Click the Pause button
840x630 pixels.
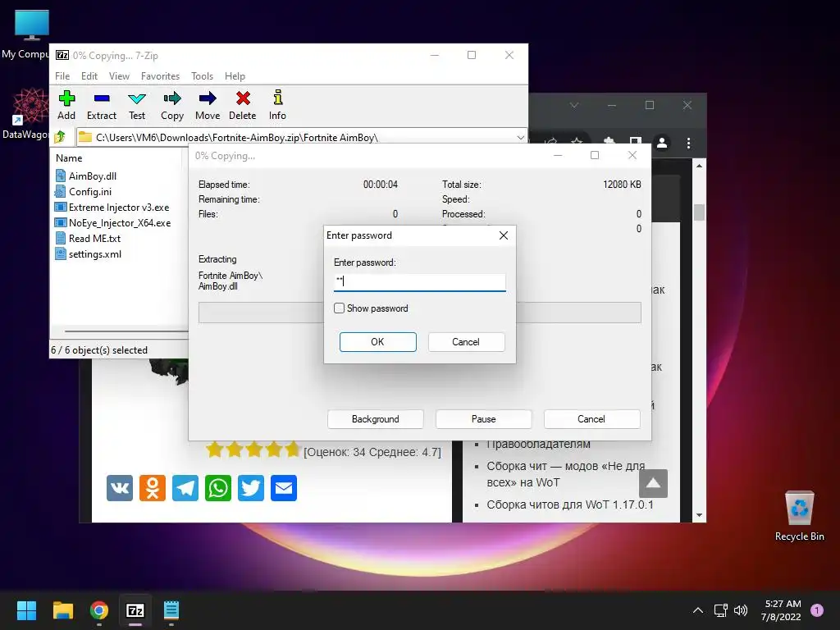[483, 419]
